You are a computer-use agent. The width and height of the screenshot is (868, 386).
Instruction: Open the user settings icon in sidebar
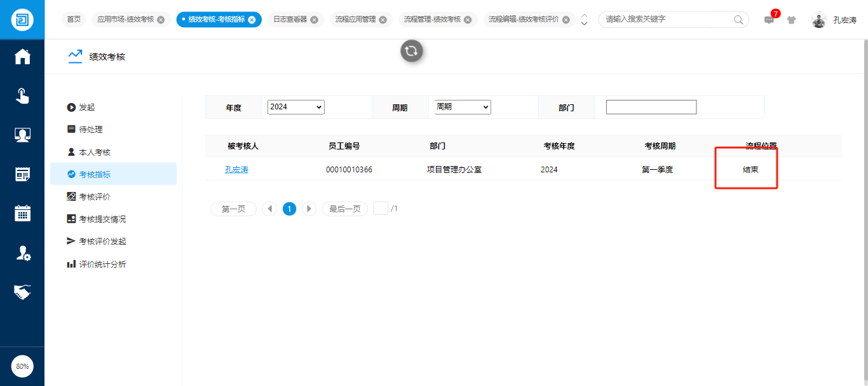pos(22,252)
